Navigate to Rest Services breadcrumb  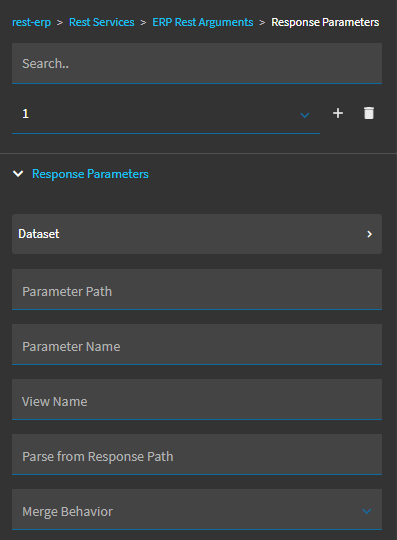(102, 22)
